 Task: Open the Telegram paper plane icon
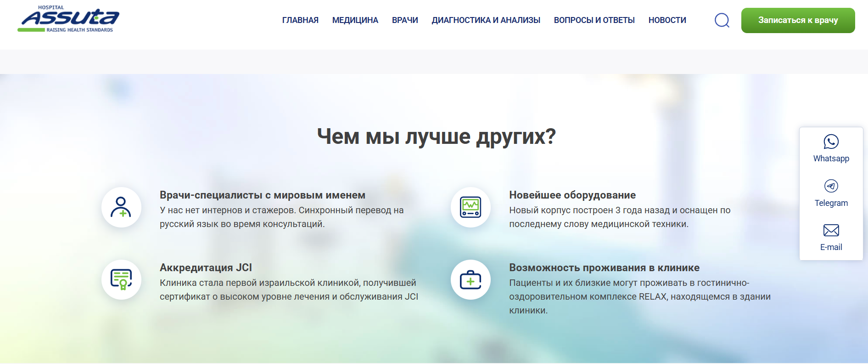[x=831, y=186]
